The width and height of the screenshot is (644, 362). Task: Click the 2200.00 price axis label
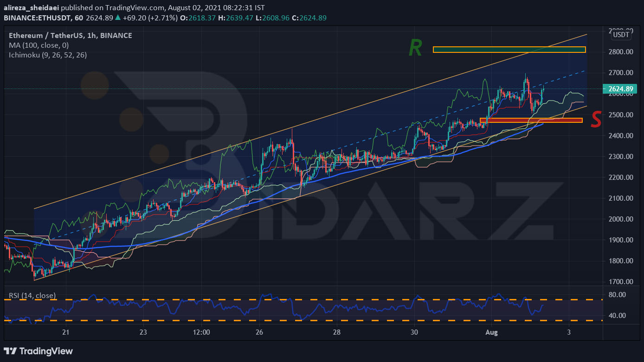click(621, 177)
